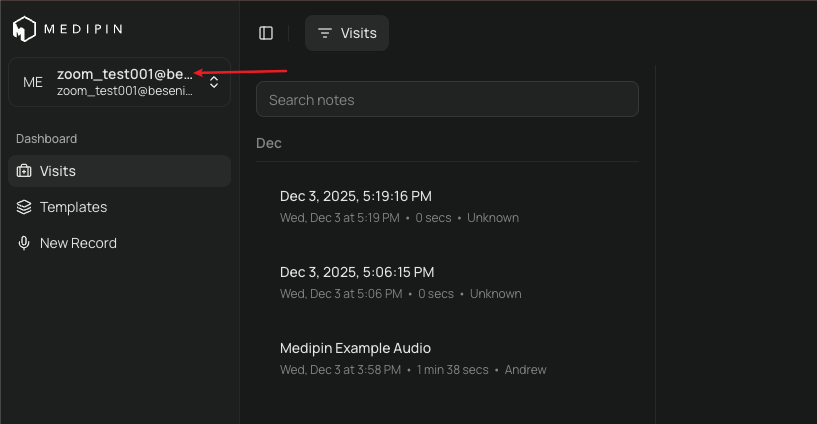Click the Medipin logo icon
The image size is (817, 424).
point(24,29)
